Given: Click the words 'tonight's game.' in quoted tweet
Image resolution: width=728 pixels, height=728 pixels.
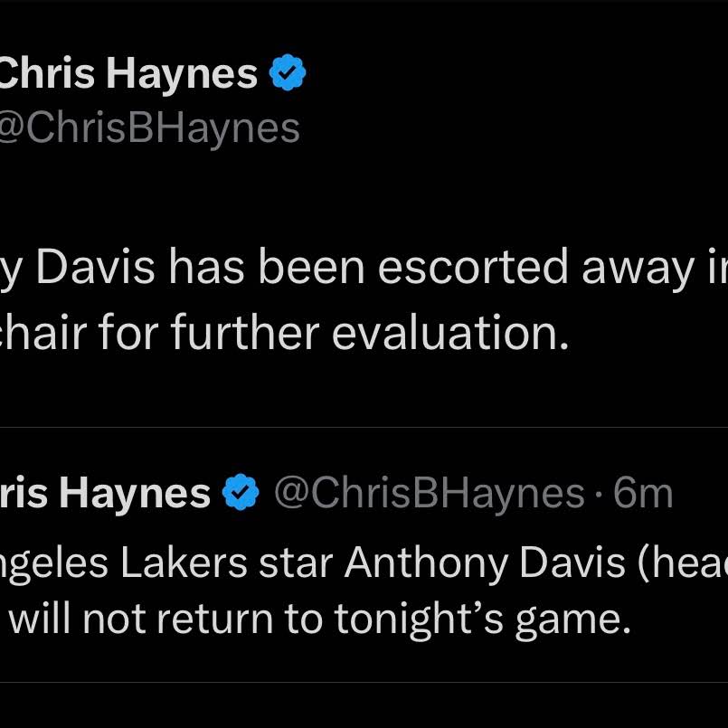Looking at the screenshot, I should (483, 620).
